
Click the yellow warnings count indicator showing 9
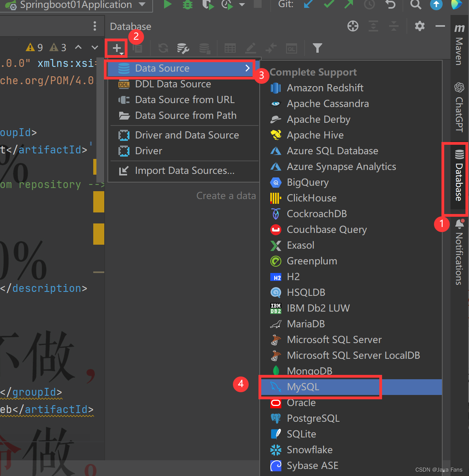[34, 48]
